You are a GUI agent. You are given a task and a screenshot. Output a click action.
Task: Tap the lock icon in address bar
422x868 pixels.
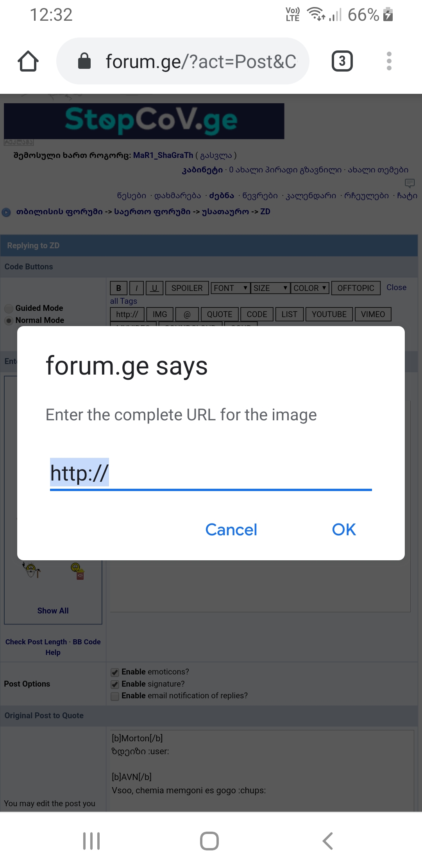coord(84,61)
